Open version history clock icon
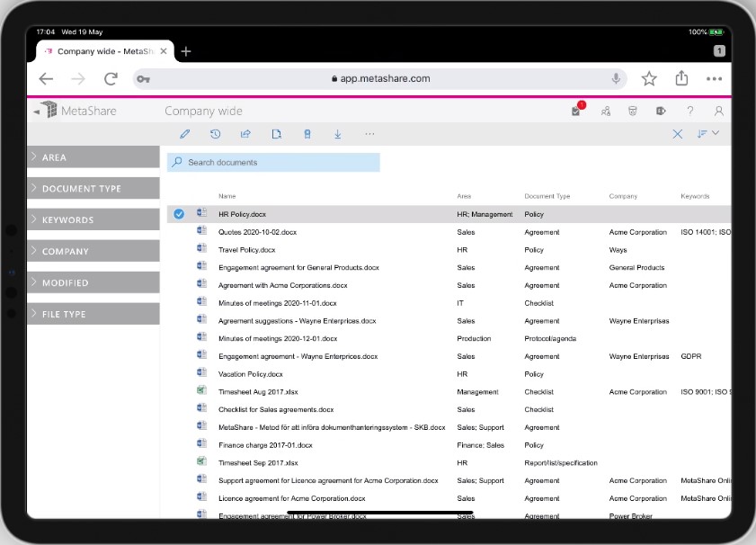 coord(215,134)
